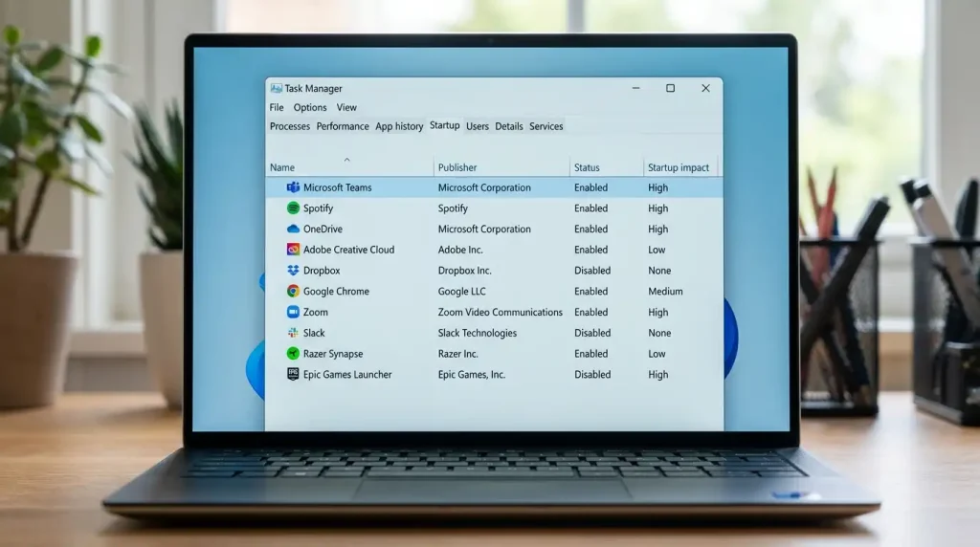Viewport: 980px width, 547px height.
Task: Select the Adobe Creative Cloud entry name
Action: click(x=348, y=250)
